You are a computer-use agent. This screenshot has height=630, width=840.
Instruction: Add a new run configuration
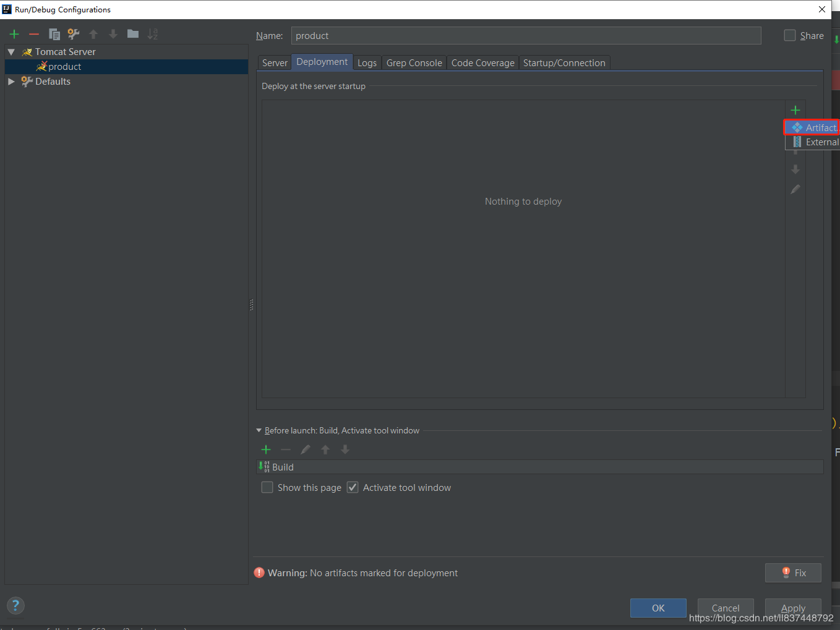coord(14,34)
